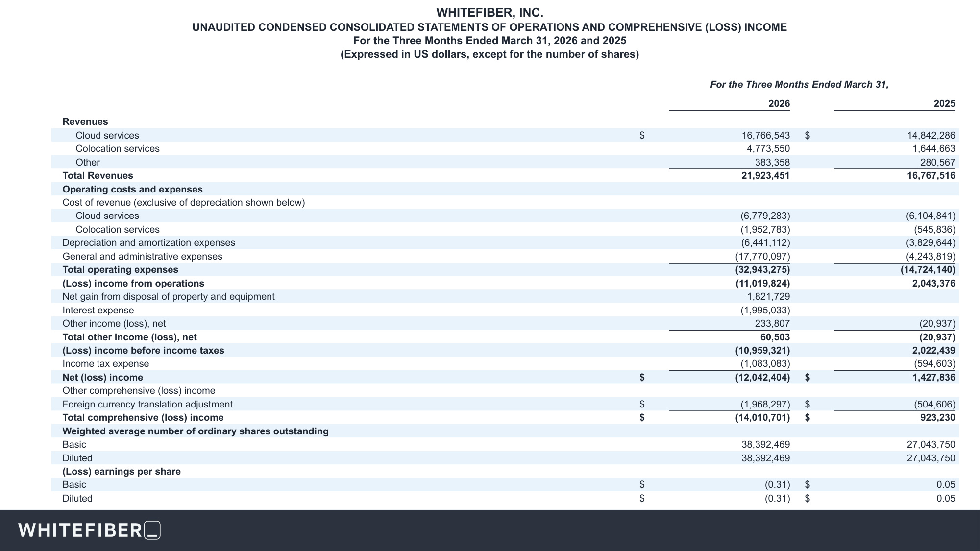The width and height of the screenshot is (980, 551).
Task: Click the 2026 net loss figure (12,042,404)
Action: tap(762, 378)
